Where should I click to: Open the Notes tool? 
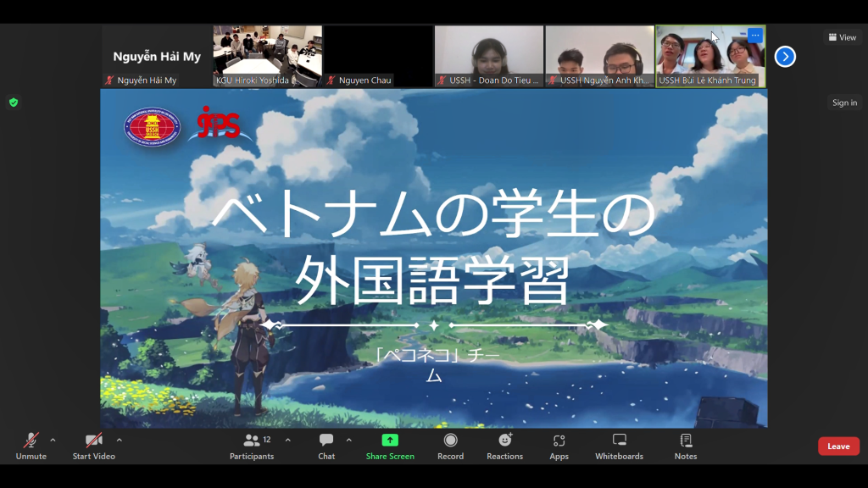(x=685, y=446)
